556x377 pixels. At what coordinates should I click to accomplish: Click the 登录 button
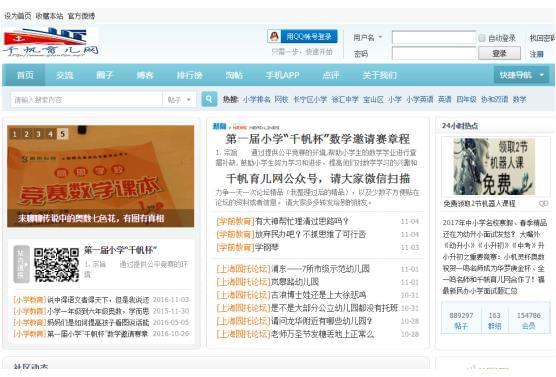pyautogui.click(x=499, y=54)
